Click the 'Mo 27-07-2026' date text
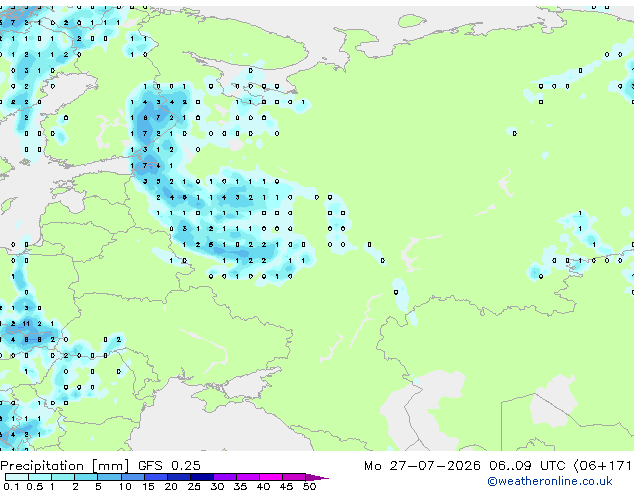Viewport: 634px width, 490px height. (x=422, y=466)
